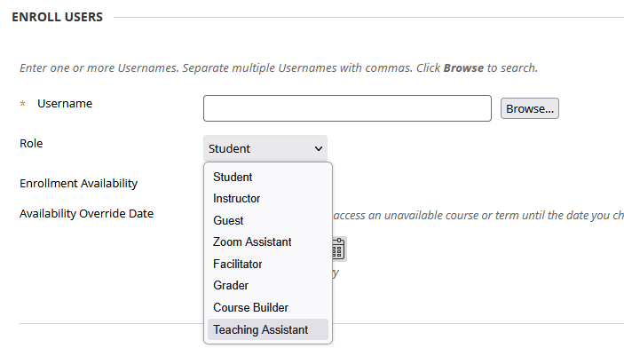624x364 pixels.
Task: Click the required-field asterisk beside Username
Action: click(23, 105)
